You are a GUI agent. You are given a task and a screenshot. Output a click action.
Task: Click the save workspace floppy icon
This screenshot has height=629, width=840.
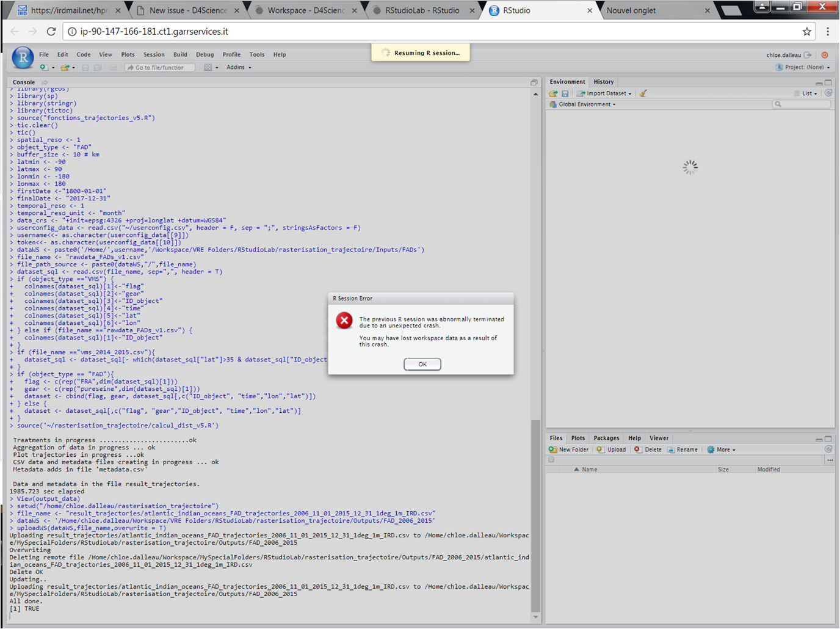(565, 93)
